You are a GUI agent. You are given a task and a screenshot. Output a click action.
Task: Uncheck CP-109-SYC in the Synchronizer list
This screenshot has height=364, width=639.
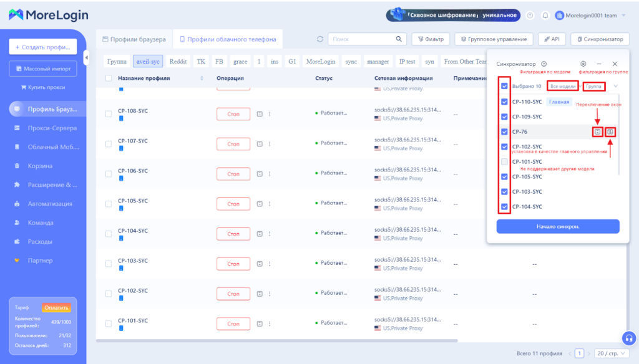(x=504, y=117)
